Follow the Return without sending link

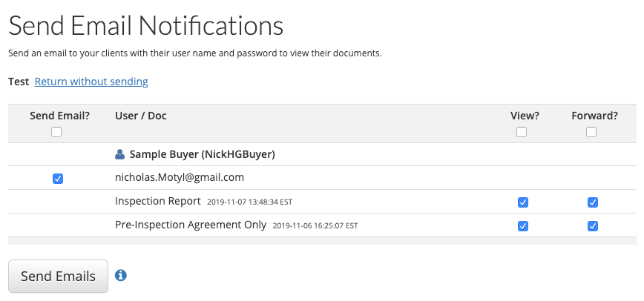coord(91,82)
